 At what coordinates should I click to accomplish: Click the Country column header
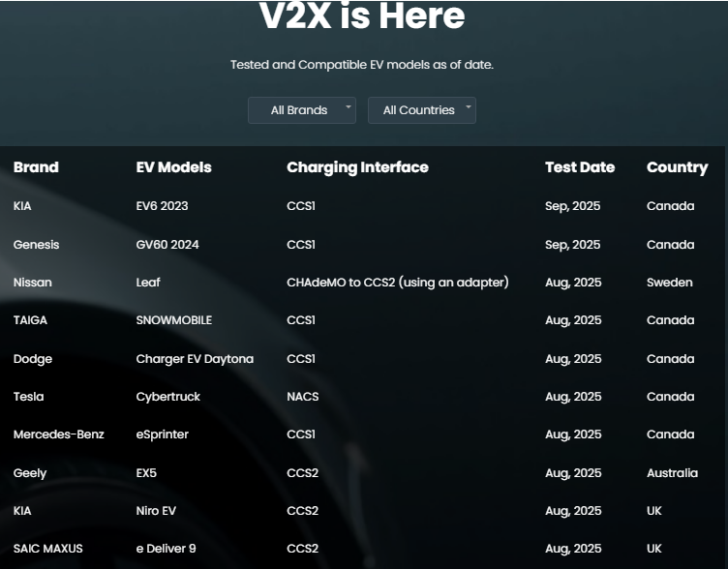click(677, 167)
